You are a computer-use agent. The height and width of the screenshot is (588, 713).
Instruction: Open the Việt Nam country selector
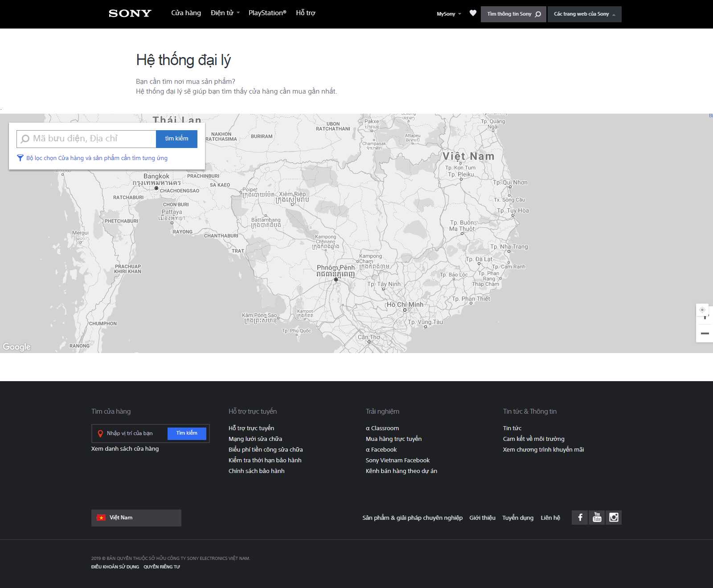136,518
